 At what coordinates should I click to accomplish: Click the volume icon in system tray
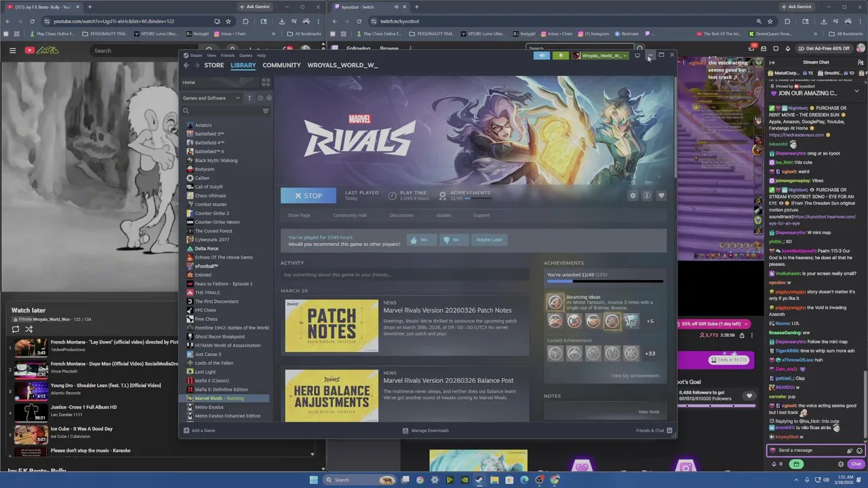(x=827, y=480)
